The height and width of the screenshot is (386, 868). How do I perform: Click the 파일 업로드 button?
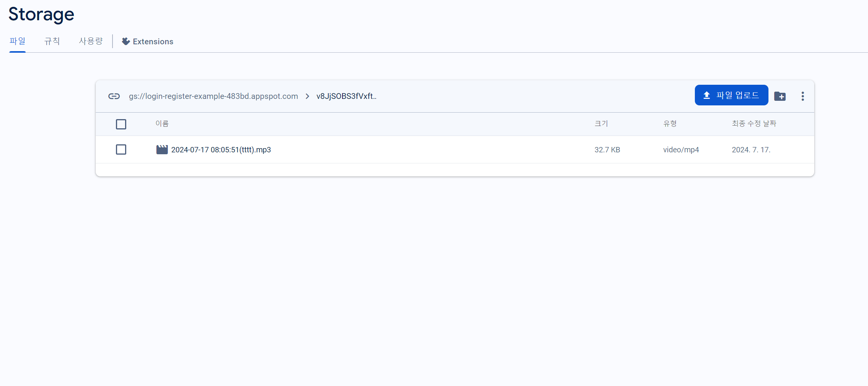pos(731,95)
